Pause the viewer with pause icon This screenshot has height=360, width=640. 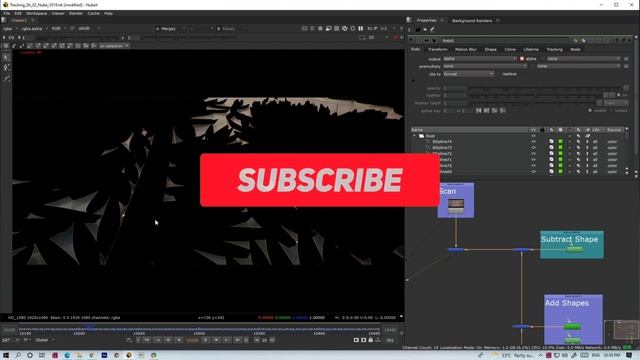361,29
